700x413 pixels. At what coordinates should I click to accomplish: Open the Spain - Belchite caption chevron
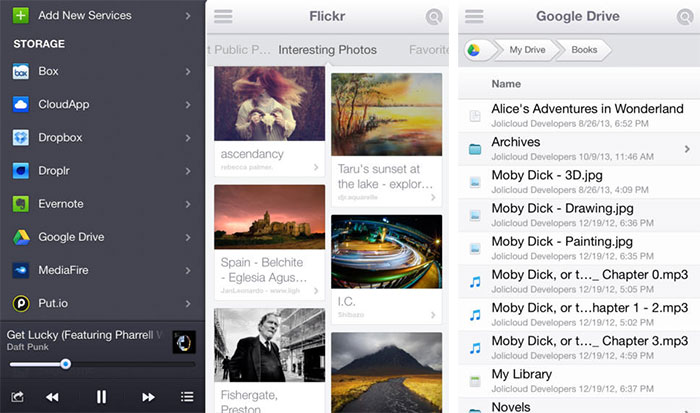point(316,291)
